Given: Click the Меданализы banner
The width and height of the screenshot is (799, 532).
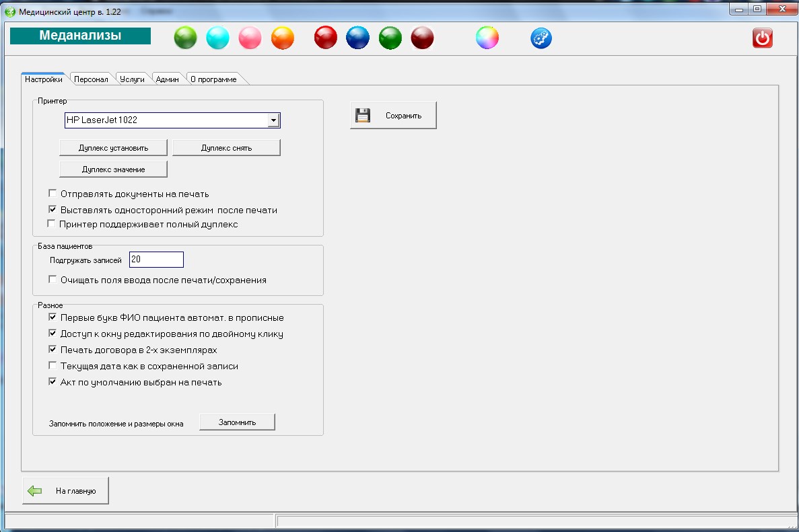Looking at the screenshot, I should tap(81, 36).
